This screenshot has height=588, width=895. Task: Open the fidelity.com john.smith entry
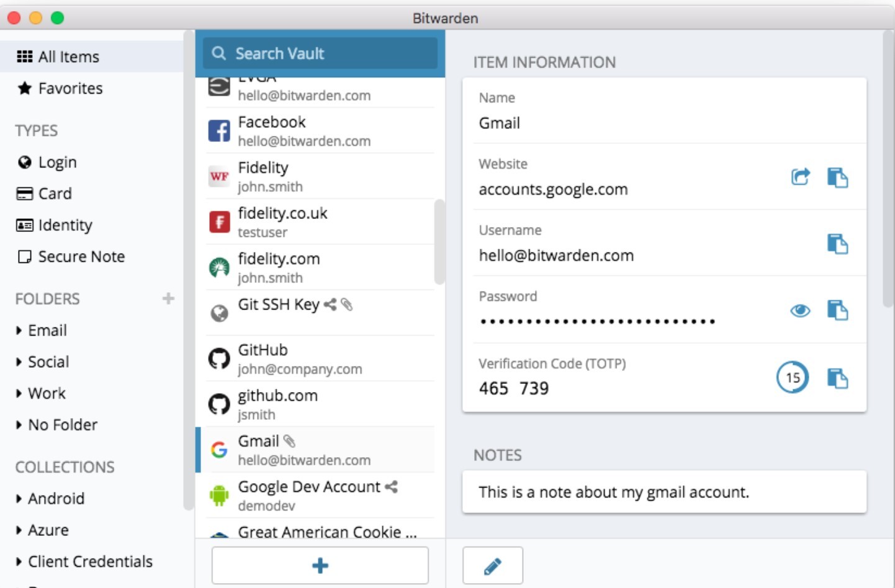click(320, 268)
